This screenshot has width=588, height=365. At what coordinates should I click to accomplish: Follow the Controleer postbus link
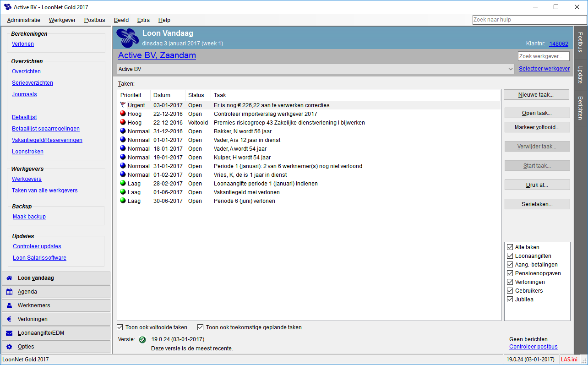point(533,347)
